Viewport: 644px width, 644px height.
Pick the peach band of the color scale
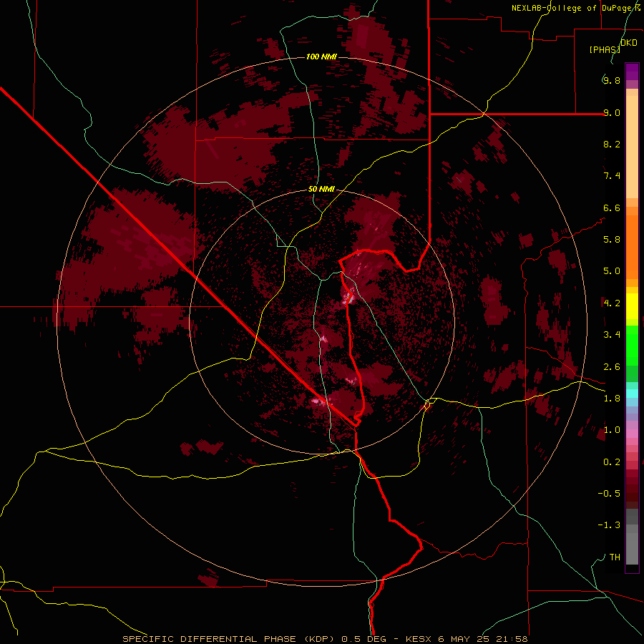coord(632,147)
